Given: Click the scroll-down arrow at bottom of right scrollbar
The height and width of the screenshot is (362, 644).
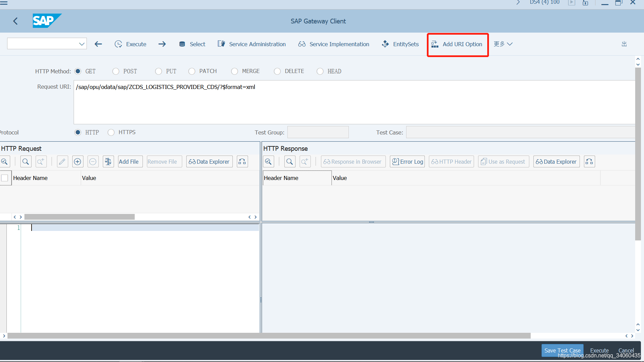Looking at the screenshot, I should [x=638, y=330].
